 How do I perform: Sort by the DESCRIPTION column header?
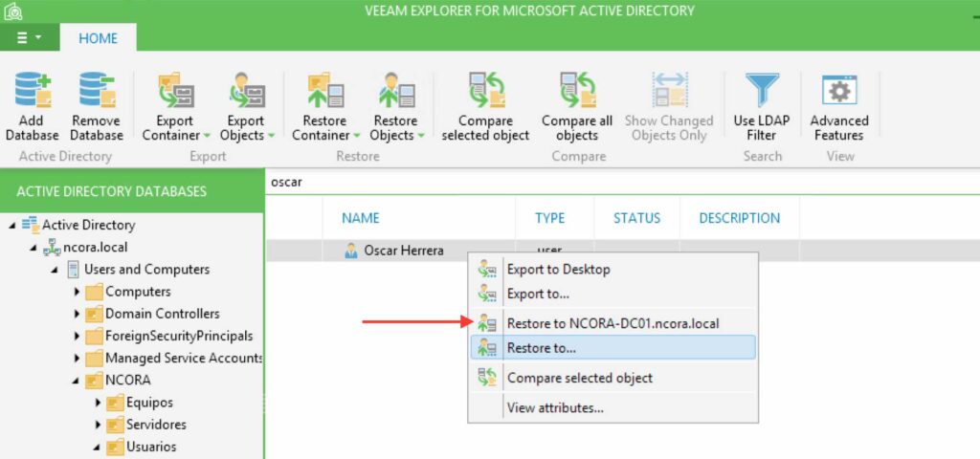point(740,218)
